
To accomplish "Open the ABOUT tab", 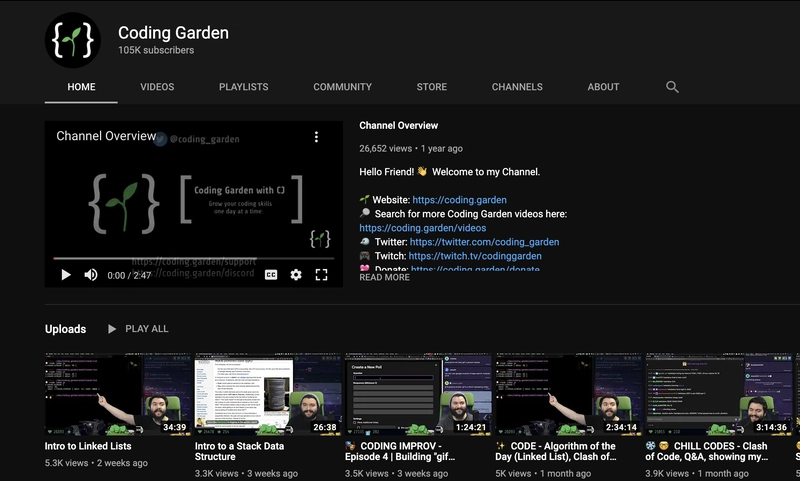I will 603,87.
